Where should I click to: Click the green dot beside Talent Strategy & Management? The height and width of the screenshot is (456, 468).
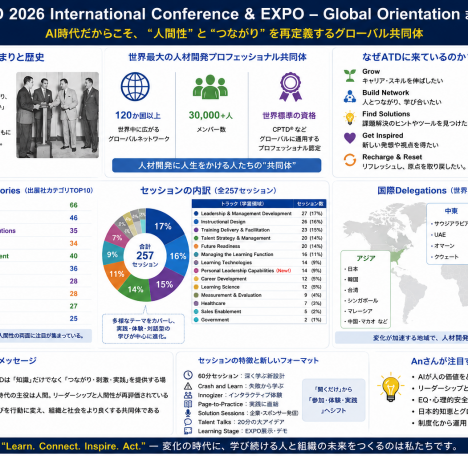click(196, 238)
